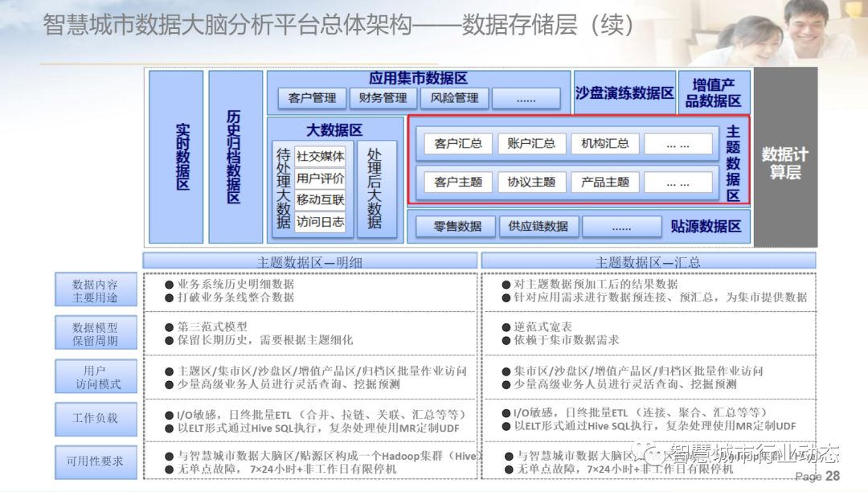The image size is (868, 492).
Task: Select the 客户管理 box
Action: coord(312,98)
